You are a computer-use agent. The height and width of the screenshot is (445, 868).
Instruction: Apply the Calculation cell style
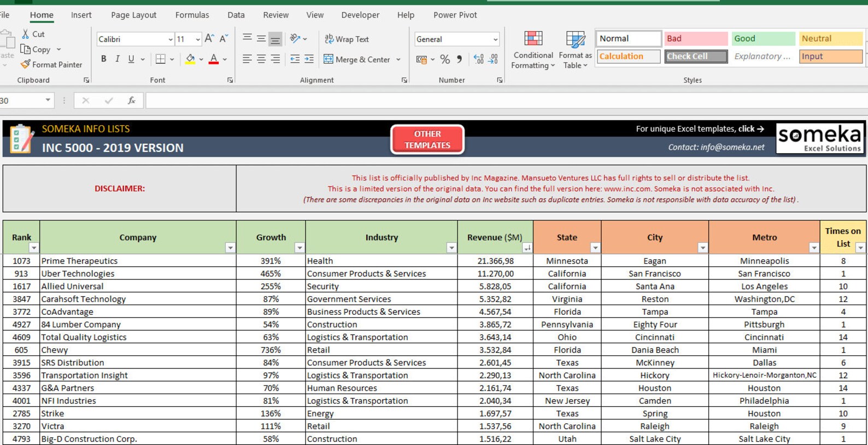tap(629, 56)
